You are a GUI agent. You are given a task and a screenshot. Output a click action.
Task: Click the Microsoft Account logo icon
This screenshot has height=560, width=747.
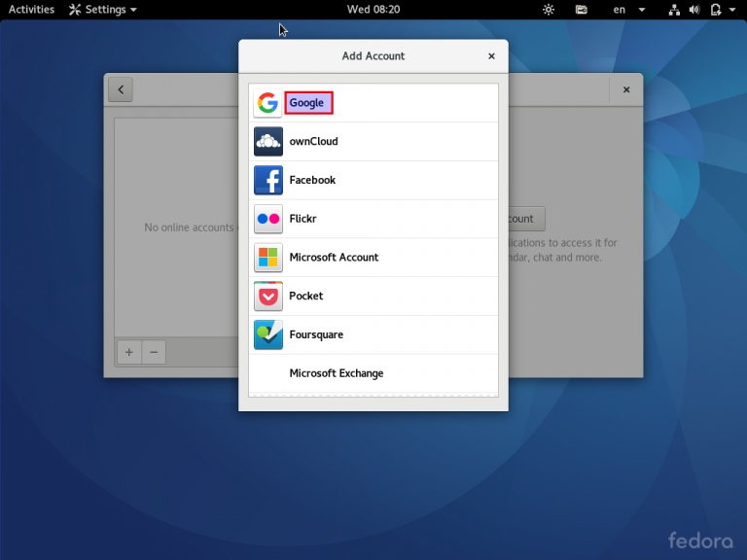[267, 257]
